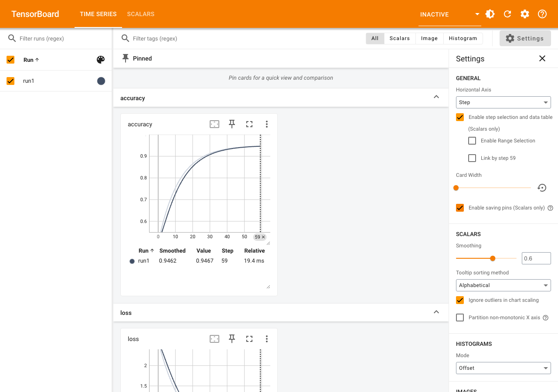Show help for saving pins option

click(550, 208)
